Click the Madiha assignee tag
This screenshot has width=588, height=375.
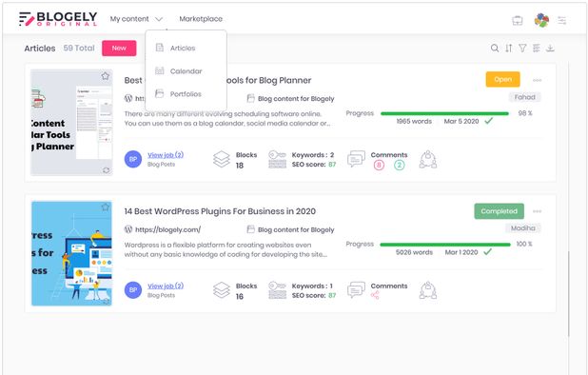522,228
